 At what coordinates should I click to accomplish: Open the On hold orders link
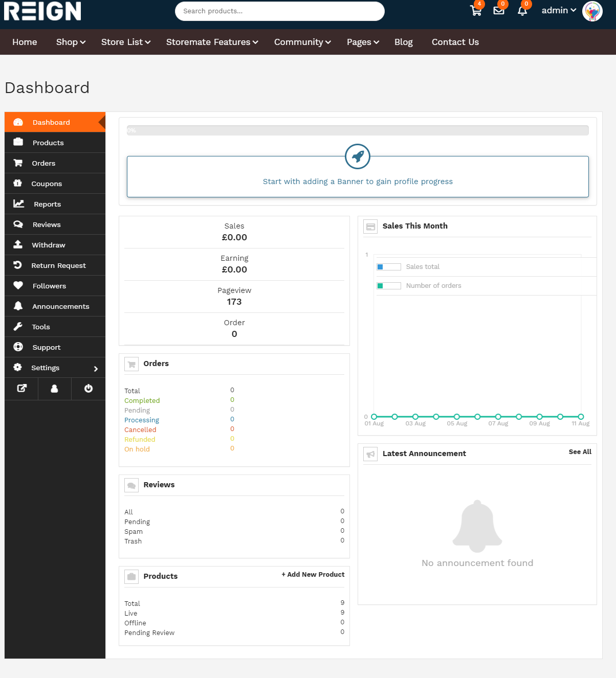pos(137,449)
